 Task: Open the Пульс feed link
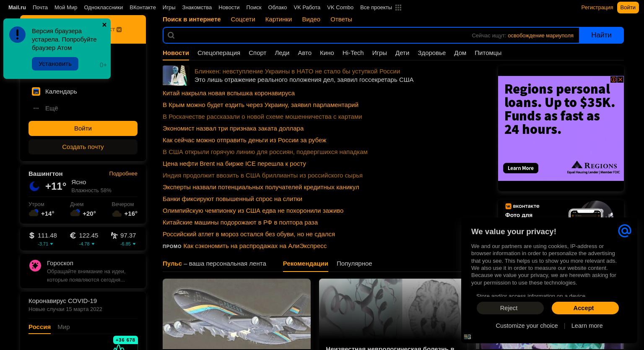coord(172,264)
